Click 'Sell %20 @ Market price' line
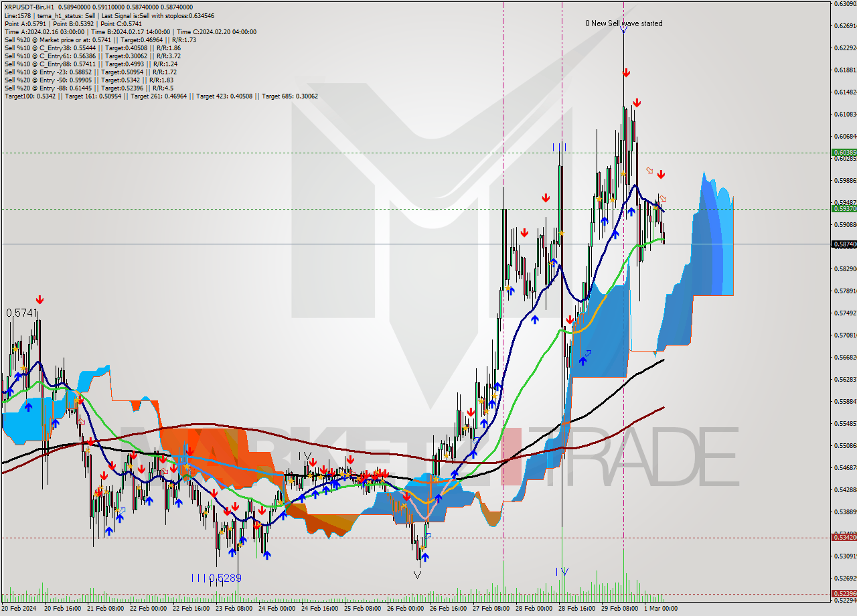This screenshot has height=616, width=857. pyautogui.click(x=100, y=40)
